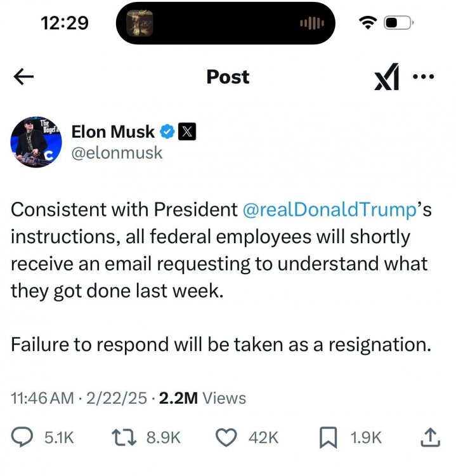Tap the Post header title
This screenshot has width=456, height=476.
pos(228,77)
